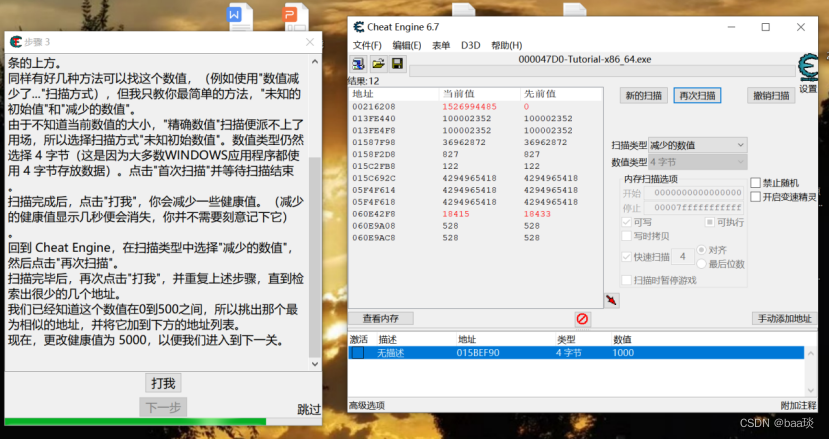The width and height of the screenshot is (830, 439).
Task: Open the WPS Presentation desktop icon
Action: 294,16
